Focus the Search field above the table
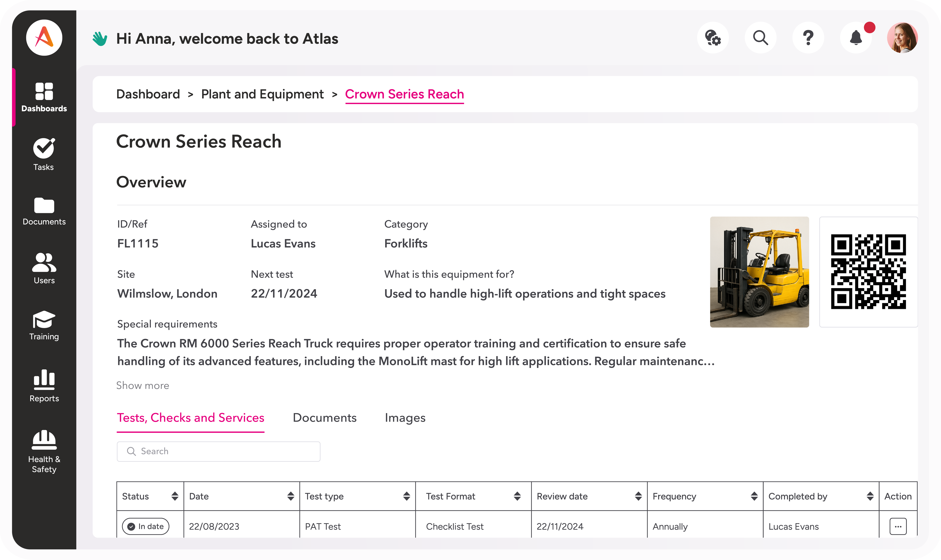Viewport: 941px width, 560px height. click(x=219, y=451)
